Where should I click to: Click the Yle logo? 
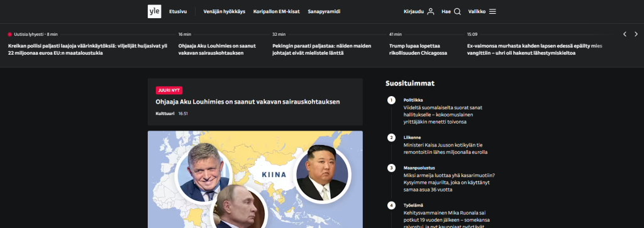[155, 11]
